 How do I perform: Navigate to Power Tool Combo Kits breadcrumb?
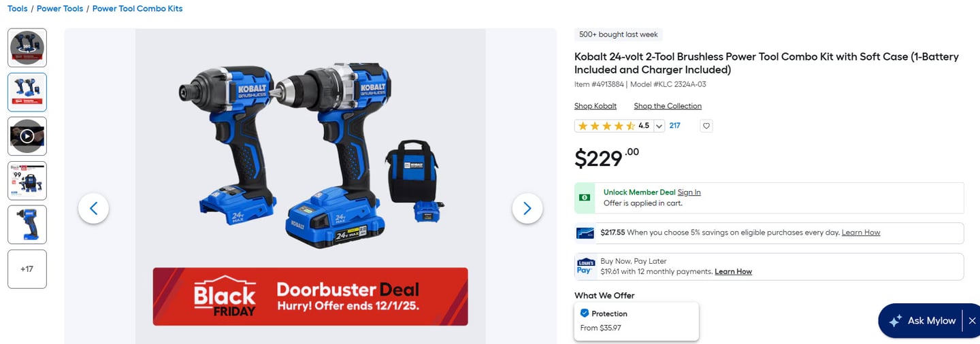point(137,9)
